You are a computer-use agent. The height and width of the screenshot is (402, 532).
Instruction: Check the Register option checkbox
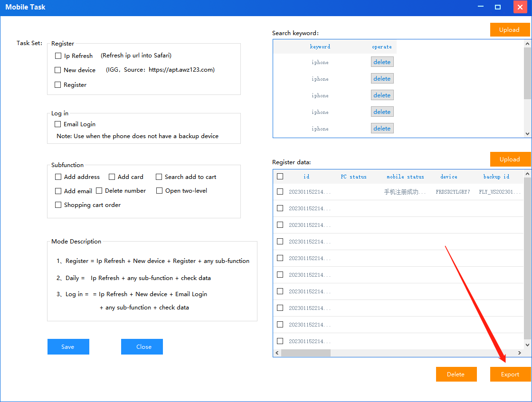click(x=57, y=85)
